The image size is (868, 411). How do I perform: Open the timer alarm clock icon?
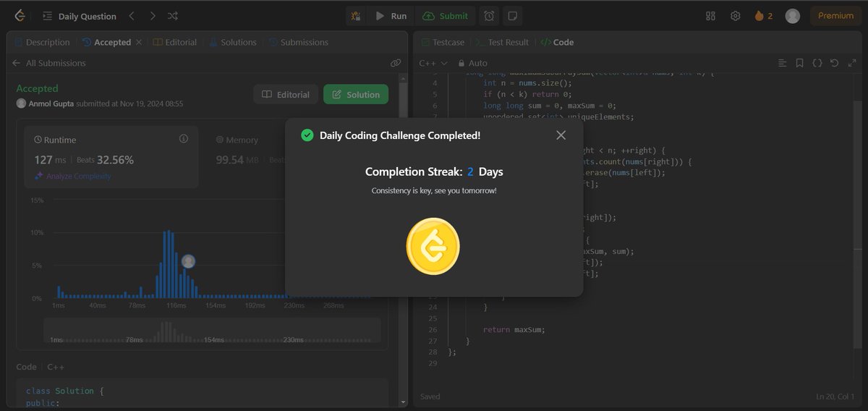click(x=490, y=16)
